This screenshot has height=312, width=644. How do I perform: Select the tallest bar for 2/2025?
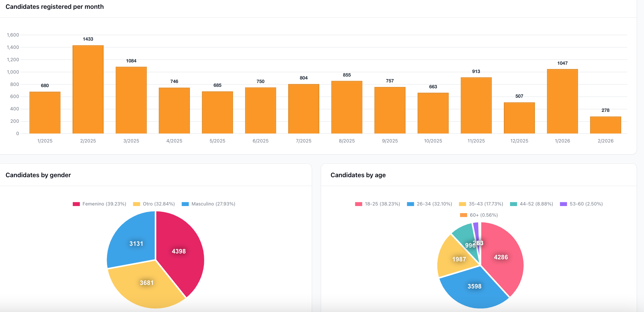click(x=87, y=88)
